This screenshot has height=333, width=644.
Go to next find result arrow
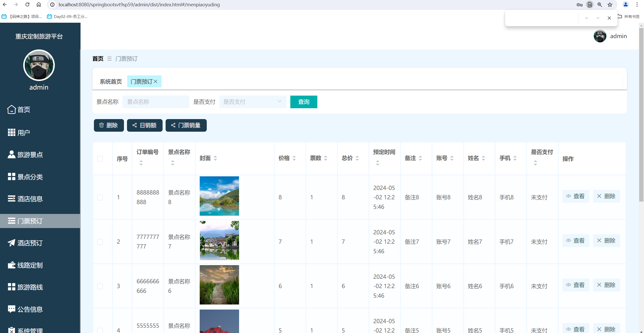click(x=598, y=18)
